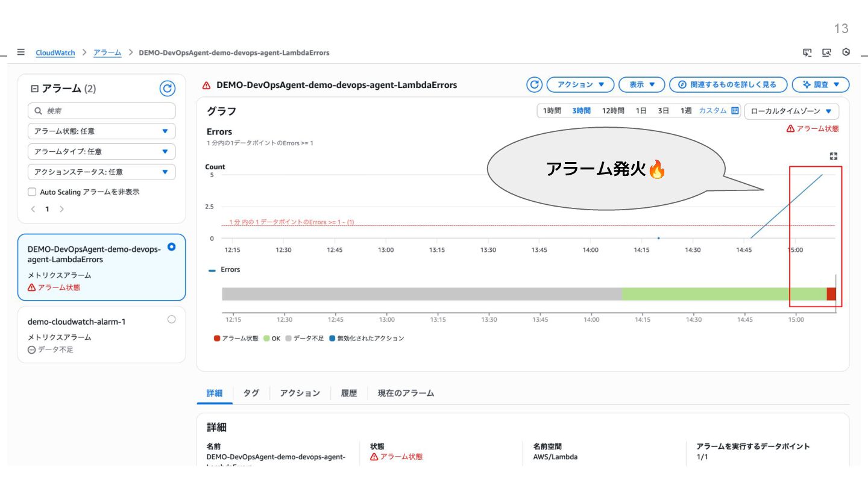The image size is (868, 488).
Task: Click the red アラーム状態 label above graph
Action: pos(813,129)
